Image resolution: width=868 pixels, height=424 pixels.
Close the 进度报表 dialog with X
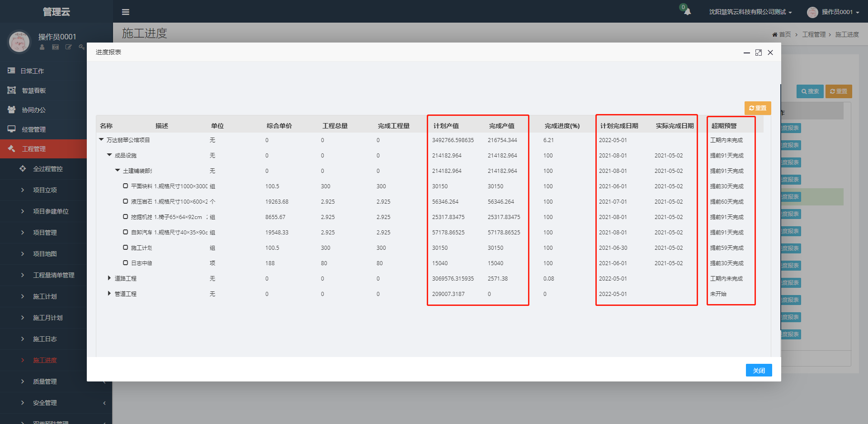click(770, 52)
